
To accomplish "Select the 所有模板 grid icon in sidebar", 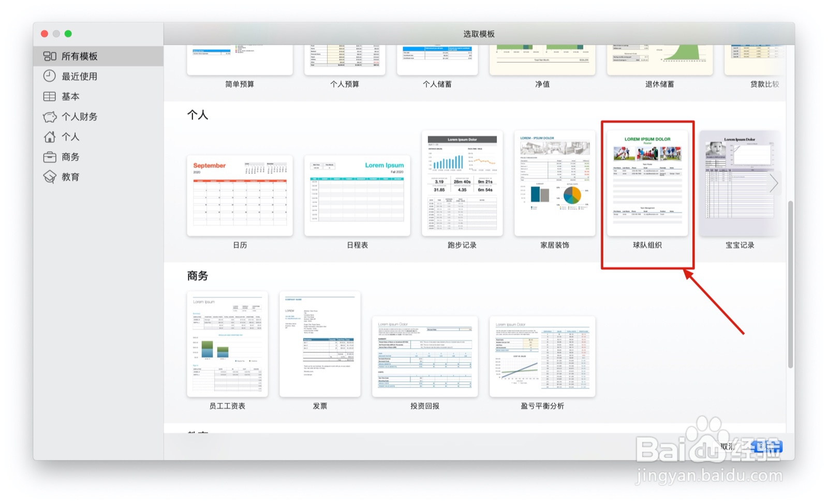I will click(49, 56).
